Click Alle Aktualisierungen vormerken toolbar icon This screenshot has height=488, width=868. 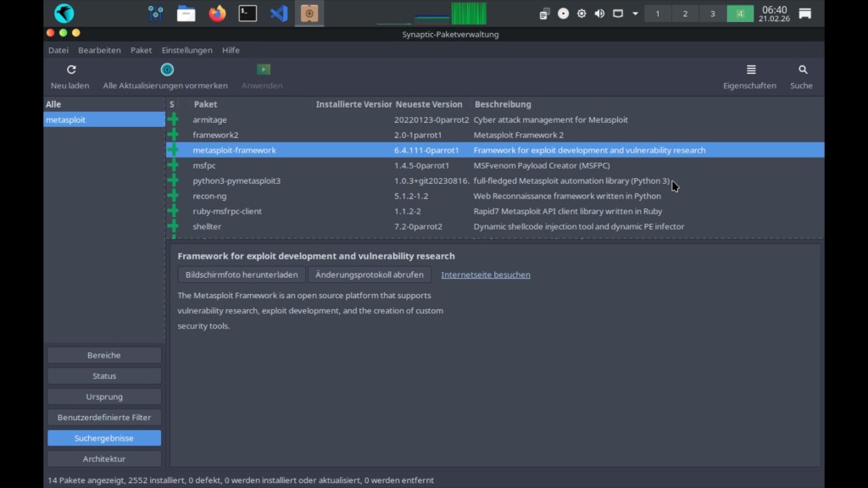(x=166, y=70)
